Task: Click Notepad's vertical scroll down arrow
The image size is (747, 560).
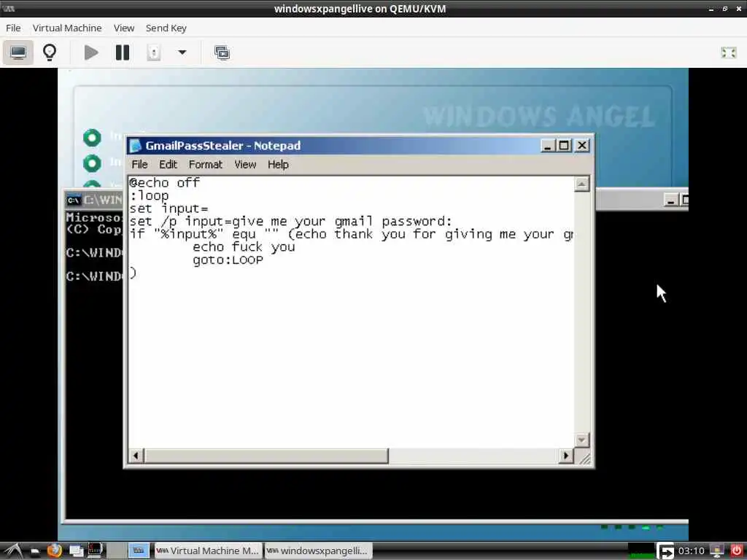Action: click(x=581, y=440)
